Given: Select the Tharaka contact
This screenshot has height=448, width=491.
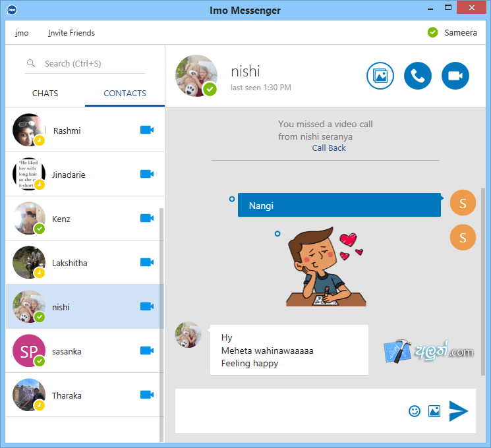Looking at the screenshot, I should click(x=85, y=395).
